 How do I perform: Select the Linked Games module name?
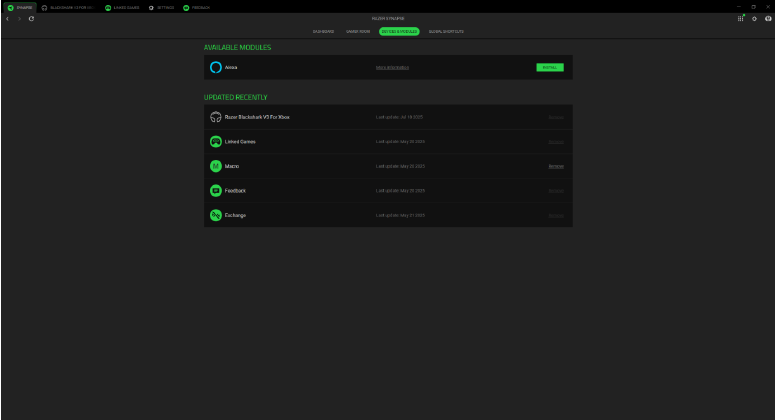coord(240,141)
